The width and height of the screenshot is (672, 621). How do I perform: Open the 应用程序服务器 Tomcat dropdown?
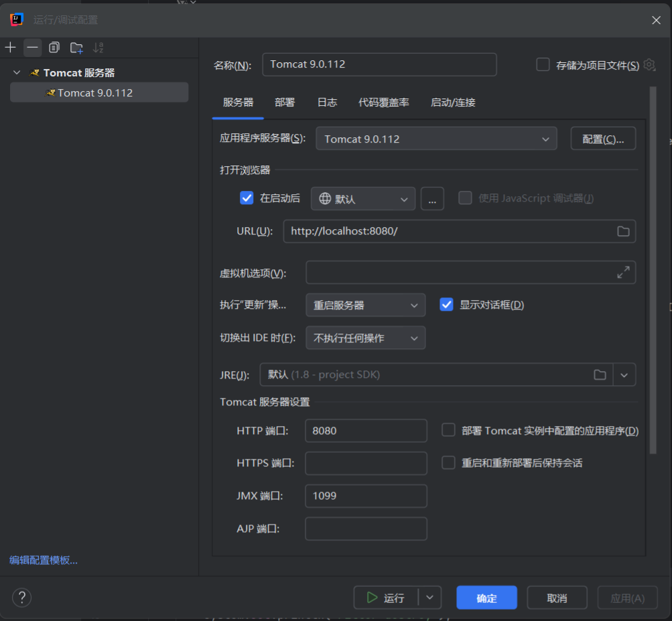tap(436, 139)
